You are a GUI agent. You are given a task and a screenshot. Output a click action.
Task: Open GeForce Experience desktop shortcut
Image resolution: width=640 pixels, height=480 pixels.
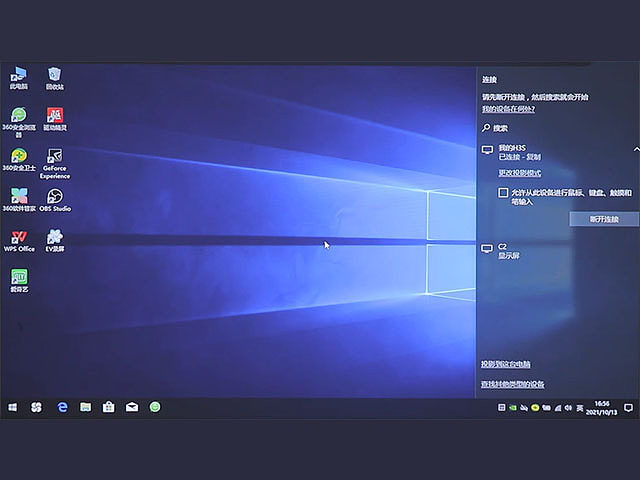(55, 163)
